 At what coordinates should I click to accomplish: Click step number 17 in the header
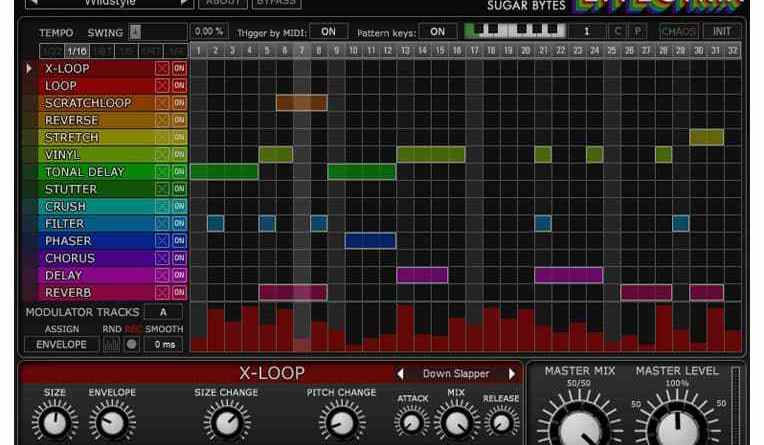tap(474, 51)
